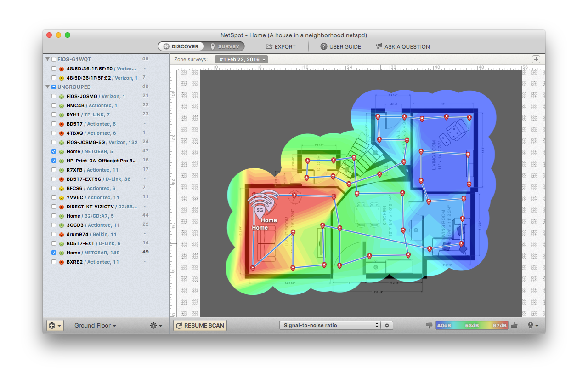Open the location pin menu at bottom right
Viewport: 588px width, 368px height.
point(533,325)
